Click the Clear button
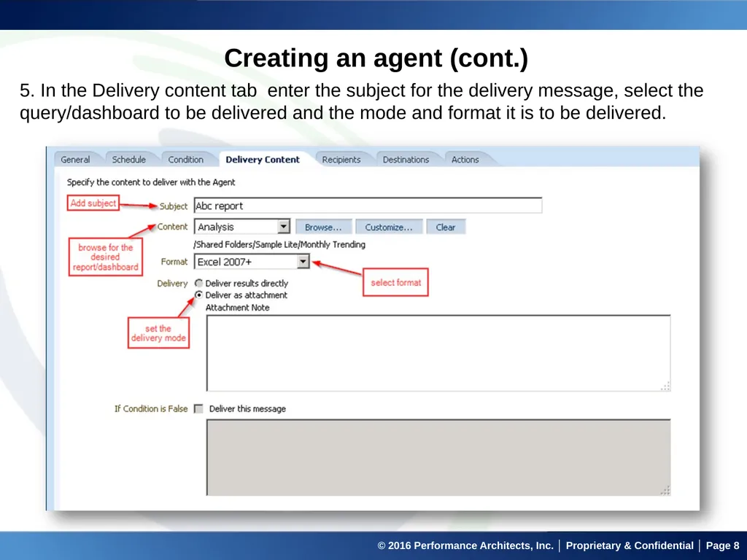747x560 pixels. pos(446,227)
